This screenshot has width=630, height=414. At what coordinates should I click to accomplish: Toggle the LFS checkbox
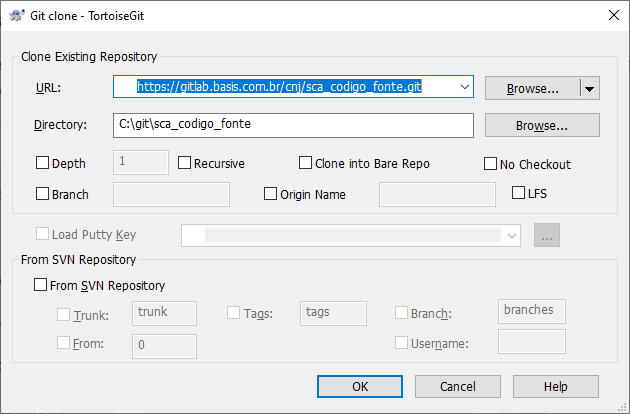point(519,193)
